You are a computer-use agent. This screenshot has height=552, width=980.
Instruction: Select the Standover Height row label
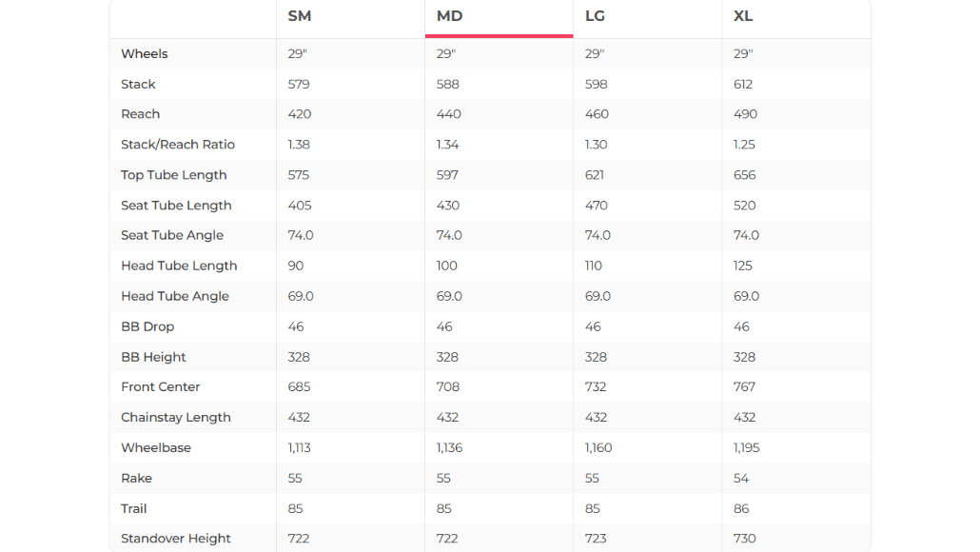click(x=176, y=539)
